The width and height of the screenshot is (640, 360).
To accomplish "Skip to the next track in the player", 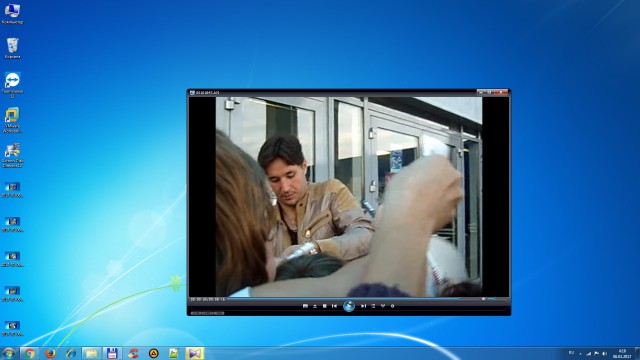I will (363, 306).
